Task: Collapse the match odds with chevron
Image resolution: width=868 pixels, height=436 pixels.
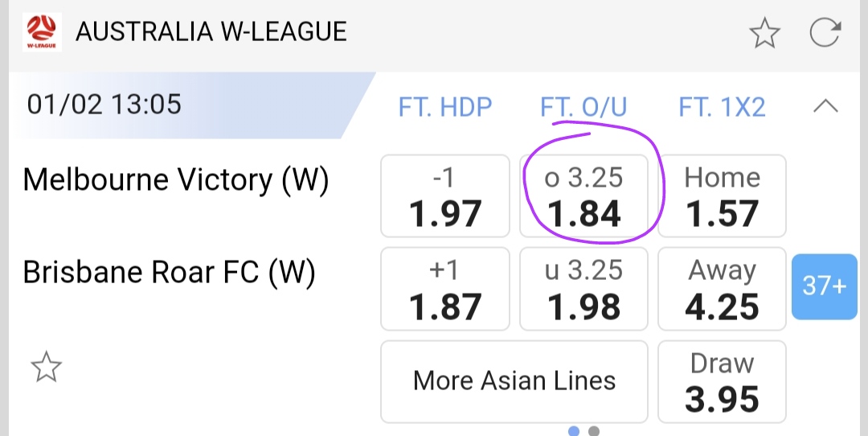Action: (x=826, y=106)
